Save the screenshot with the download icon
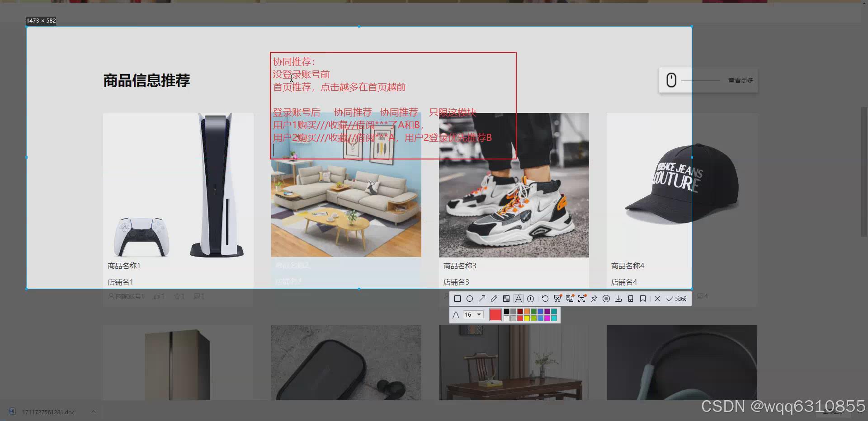 point(618,299)
